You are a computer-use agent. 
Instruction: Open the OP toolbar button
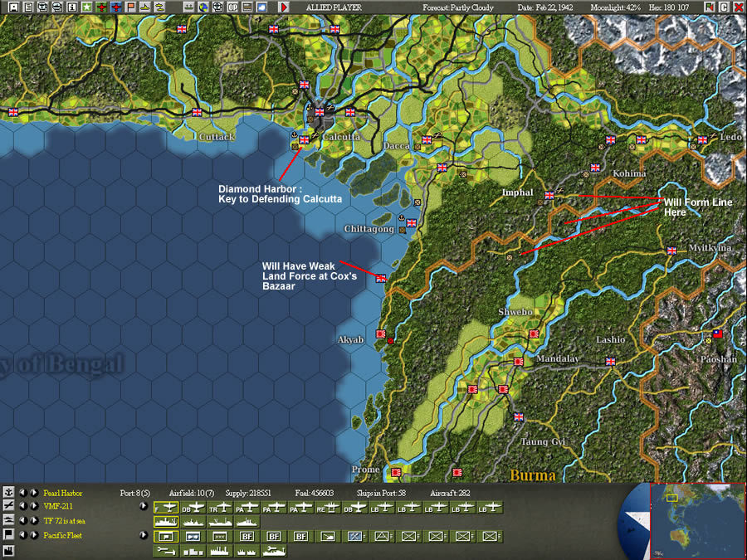[232, 7]
